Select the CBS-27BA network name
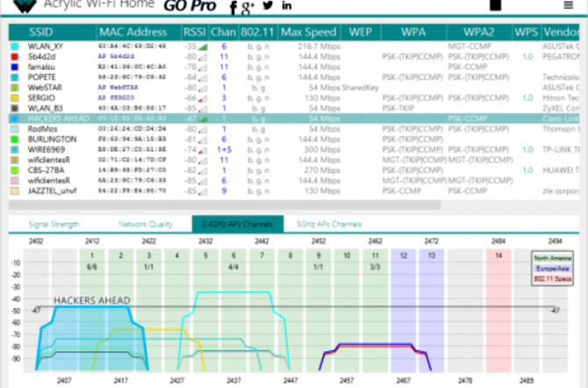This screenshot has width=588, height=388. [45, 170]
